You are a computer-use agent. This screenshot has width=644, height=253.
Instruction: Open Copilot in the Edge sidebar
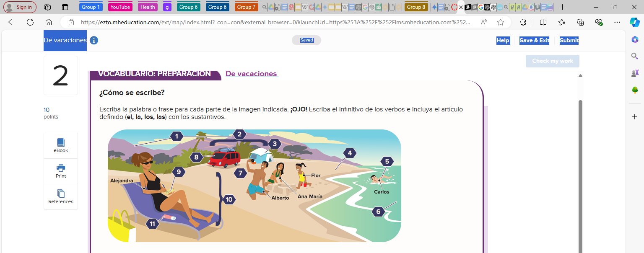[634, 39]
